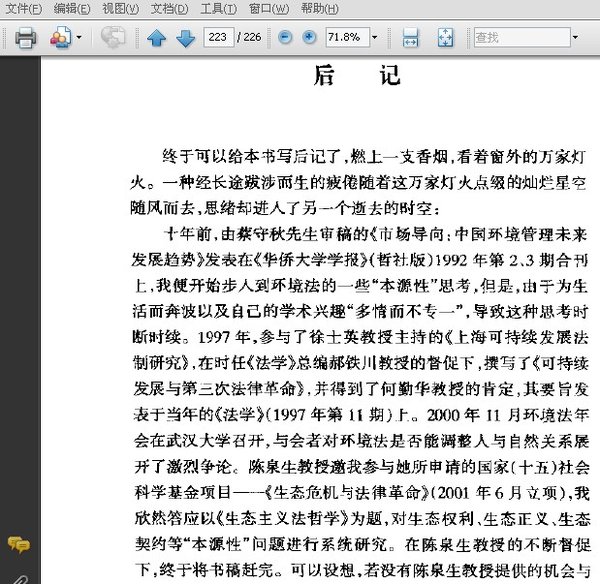Click the collaborate people icon
The height and width of the screenshot is (584, 600).
pos(60,38)
